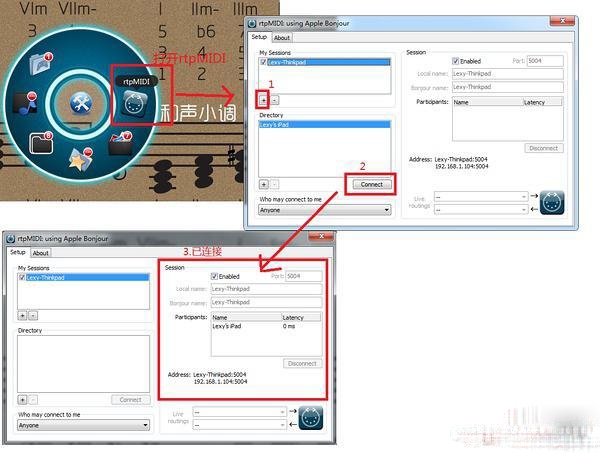Toggle the Enabled checkbox in the lower window
The height and width of the screenshot is (454, 600).
click(214, 276)
